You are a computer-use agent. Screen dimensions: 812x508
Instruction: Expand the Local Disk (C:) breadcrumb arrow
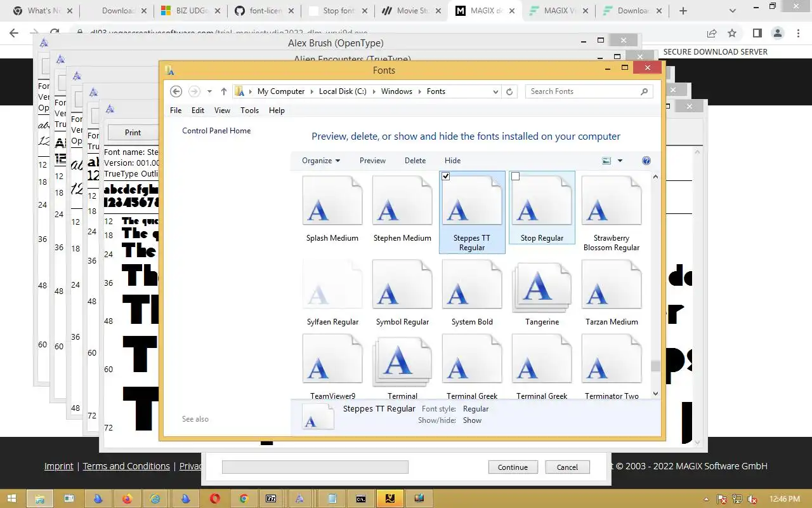coord(374,91)
